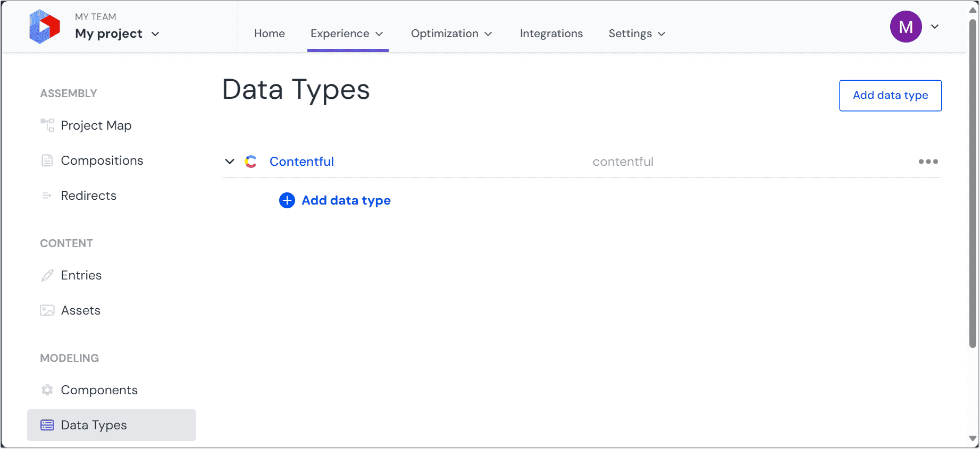Viewport: 980px width, 449px height.
Task: Collapse the Contentful data source row
Action: click(x=230, y=162)
